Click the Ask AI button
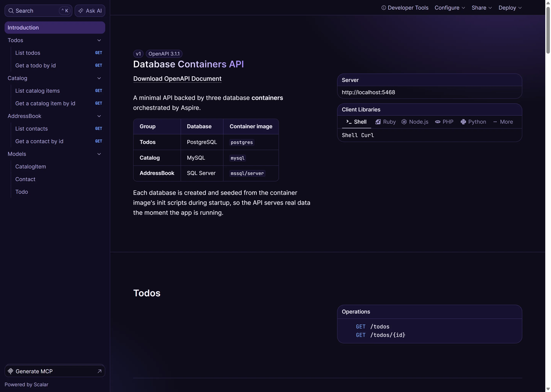 [90, 11]
